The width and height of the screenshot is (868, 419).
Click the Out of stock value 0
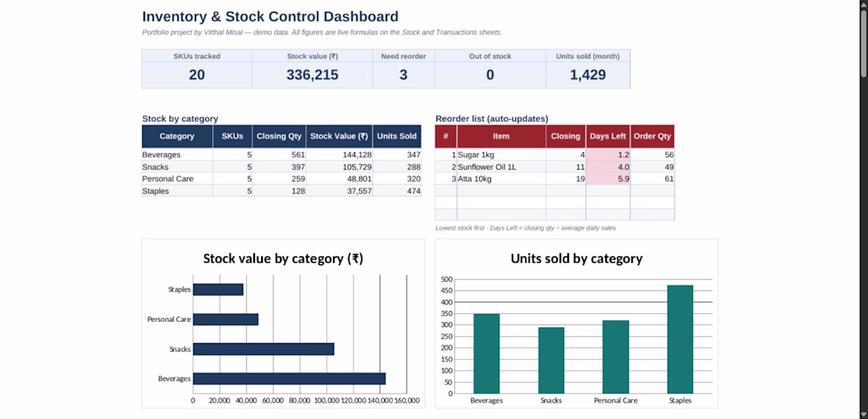click(x=490, y=75)
